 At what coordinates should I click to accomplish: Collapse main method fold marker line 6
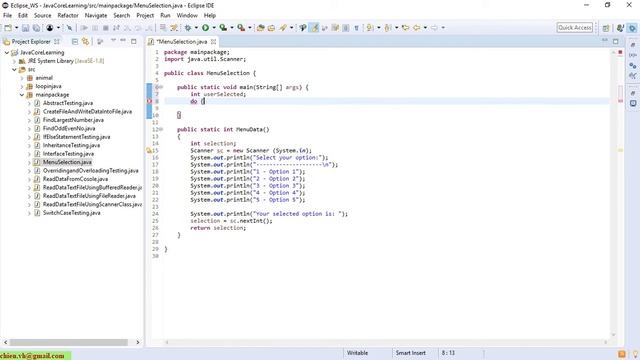click(x=161, y=87)
